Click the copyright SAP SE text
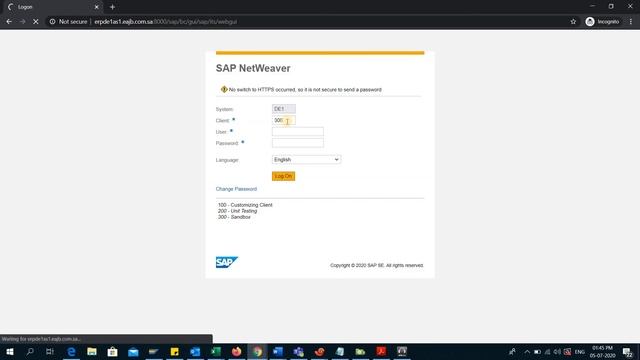The height and width of the screenshot is (360, 640). [x=377, y=265]
